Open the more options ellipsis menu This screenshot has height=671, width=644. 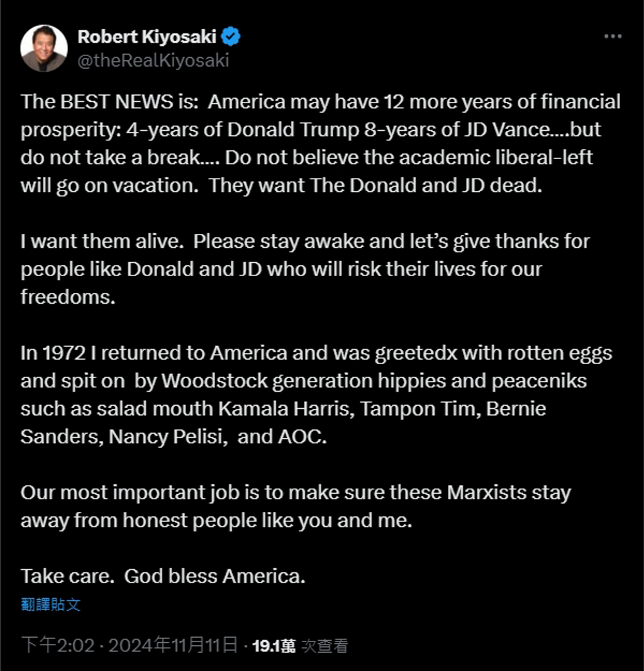[613, 36]
